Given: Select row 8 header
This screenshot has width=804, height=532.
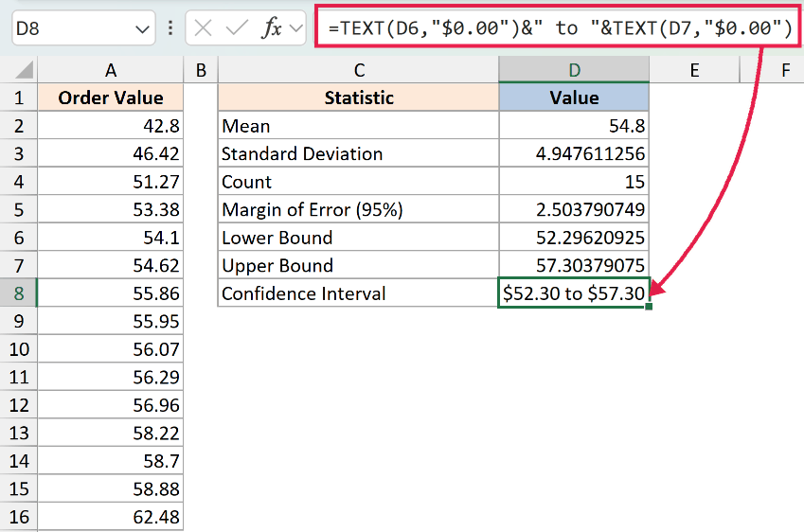Looking at the screenshot, I should 19,293.
